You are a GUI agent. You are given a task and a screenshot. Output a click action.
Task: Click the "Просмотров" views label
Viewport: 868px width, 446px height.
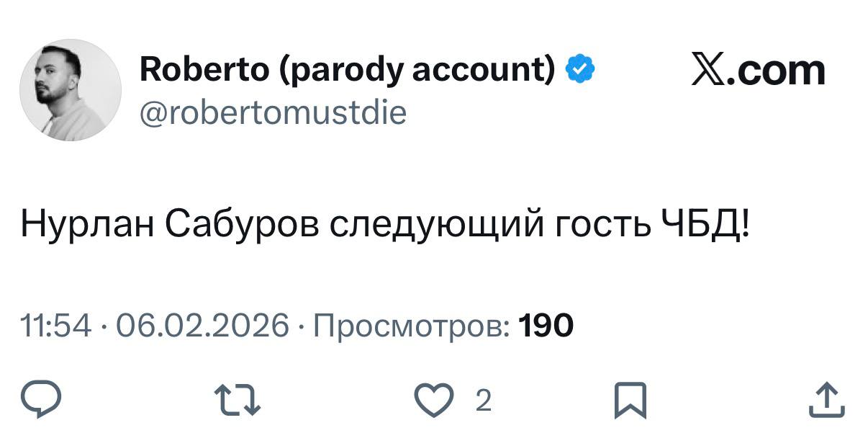point(412,326)
